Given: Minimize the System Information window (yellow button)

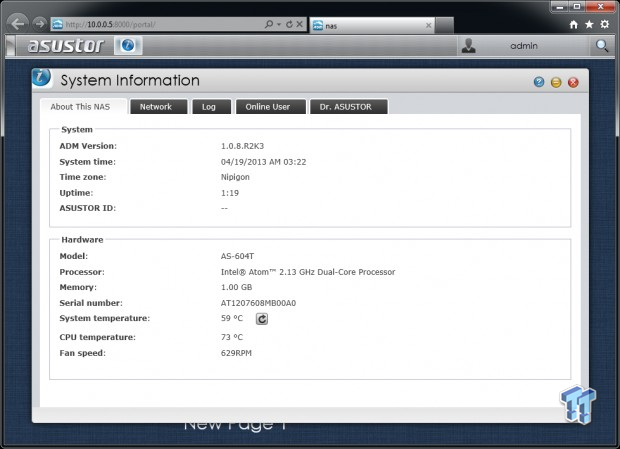Looking at the screenshot, I should coord(556,82).
